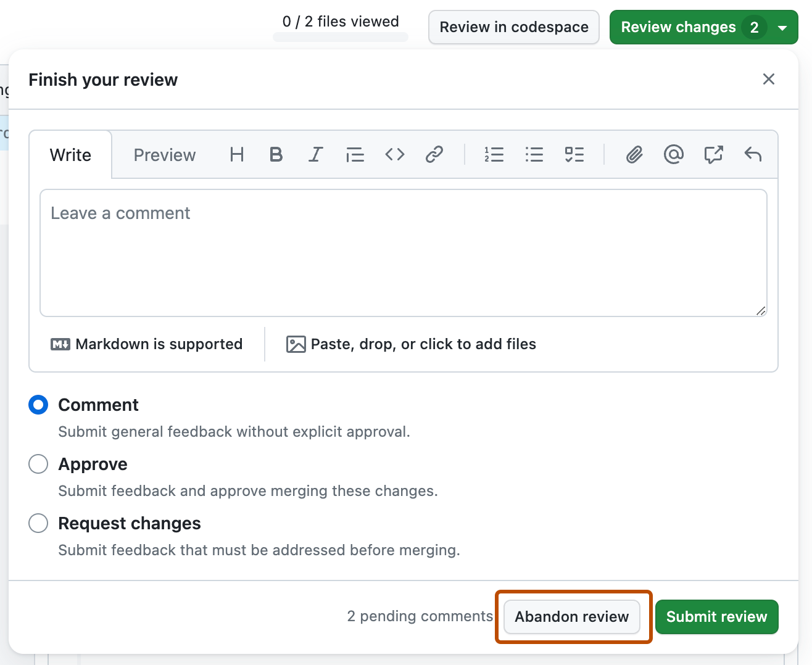This screenshot has height=665, width=812.
Task: Switch to the Preview tab
Action: 164,155
